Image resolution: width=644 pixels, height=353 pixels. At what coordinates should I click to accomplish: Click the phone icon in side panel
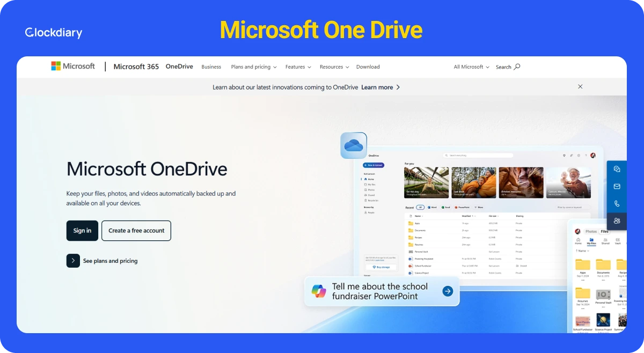pyautogui.click(x=617, y=204)
